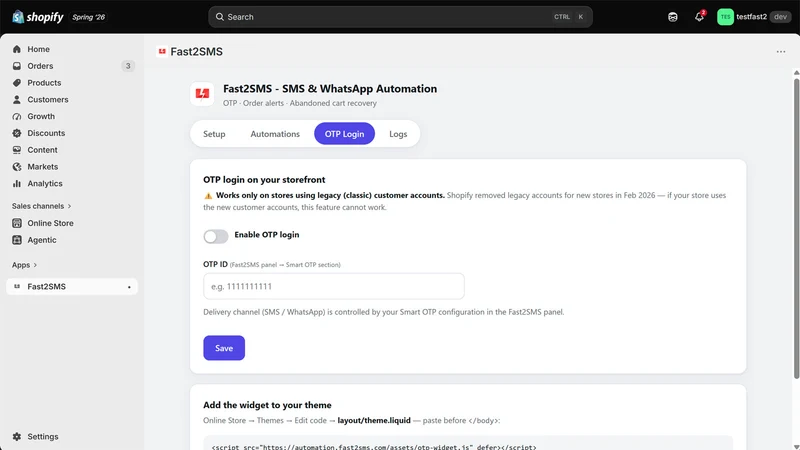Click the top Search bar
The image size is (800, 450).
[401, 17]
